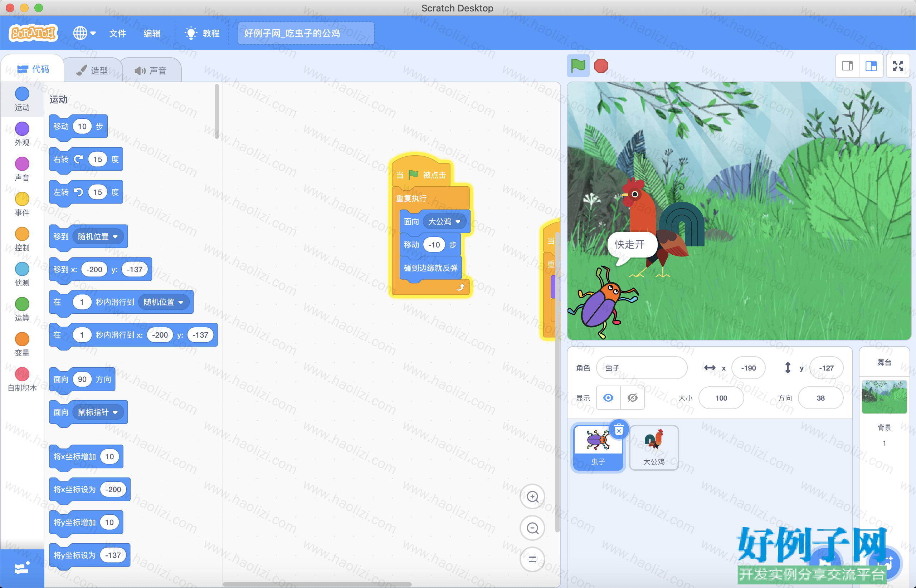Edit the -10 value in workspace 移动 block
The height and width of the screenshot is (588, 916).
[434, 245]
